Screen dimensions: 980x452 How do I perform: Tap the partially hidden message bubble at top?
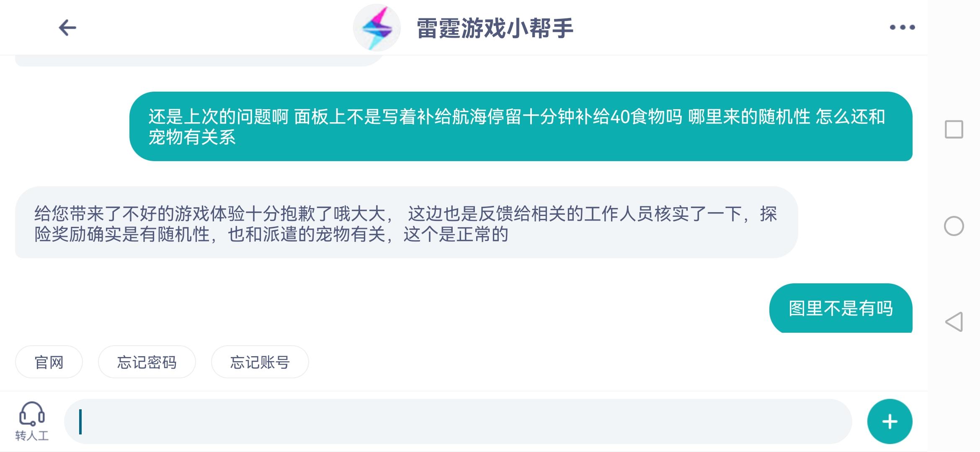(199, 61)
